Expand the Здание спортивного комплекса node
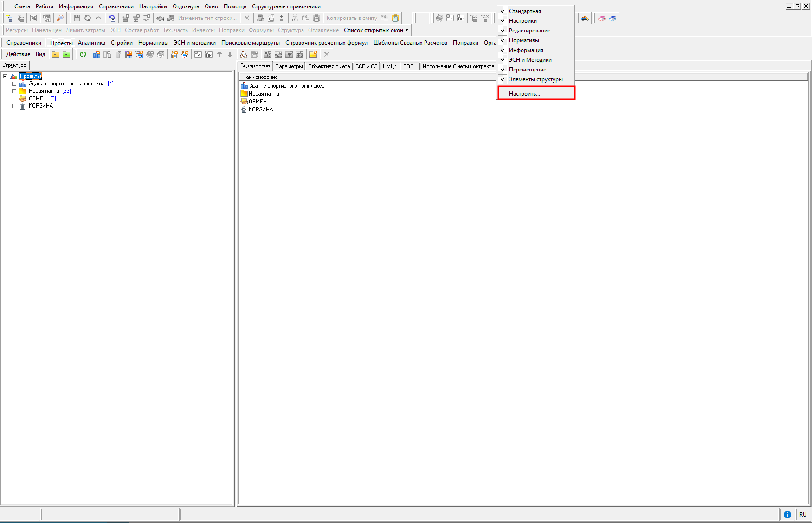The width and height of the screenshot is (812, 523). [x=14, y=84]
